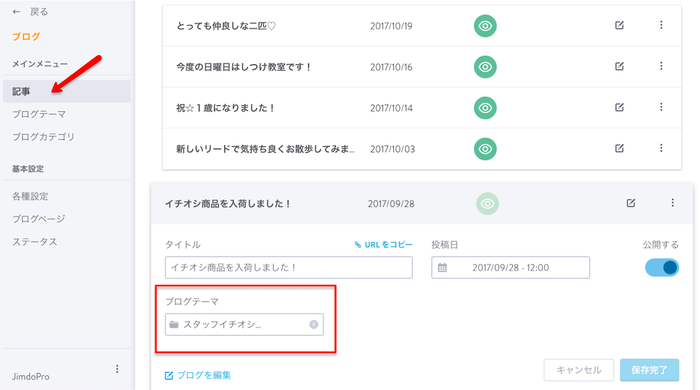This screenshot has width=700, height=390.
Task: Toggle visibility of 今度の日曜日はしつけ教室です post
Action: click(485, 67)
